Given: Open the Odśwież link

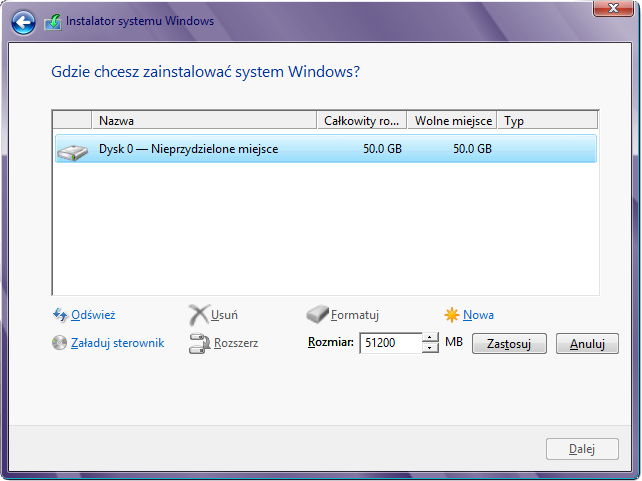Looking at the screenshot, I should (93, 315).
